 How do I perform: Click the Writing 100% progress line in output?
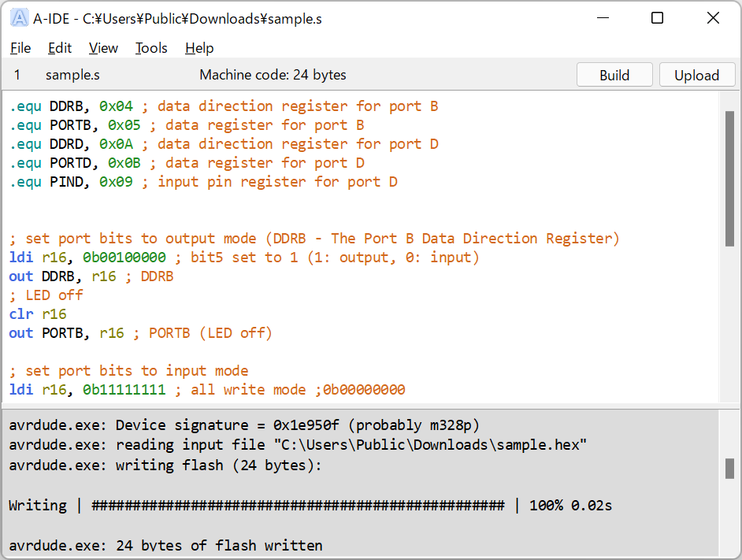point(310,506)
